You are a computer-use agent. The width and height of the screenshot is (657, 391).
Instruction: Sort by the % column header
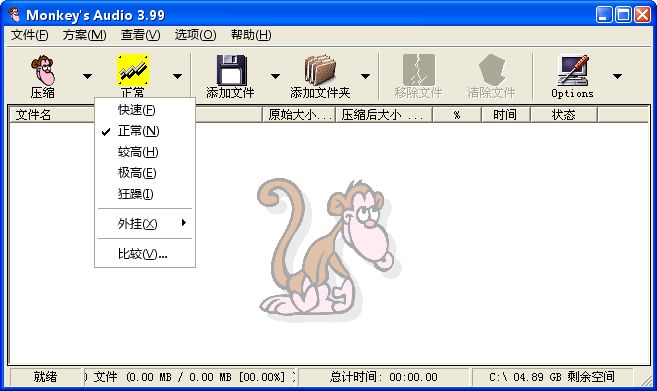pyautogui.click(x=457, y=114)
